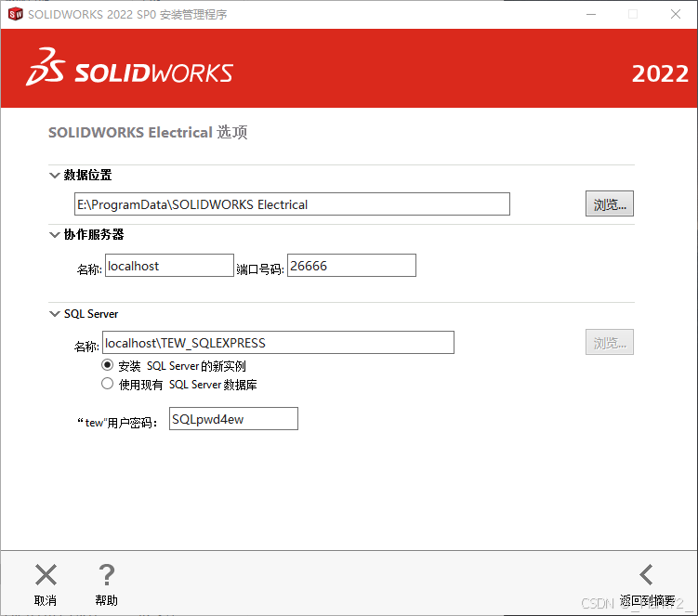
Task: Click the 2022 text in banner
Action: [660, 74]
